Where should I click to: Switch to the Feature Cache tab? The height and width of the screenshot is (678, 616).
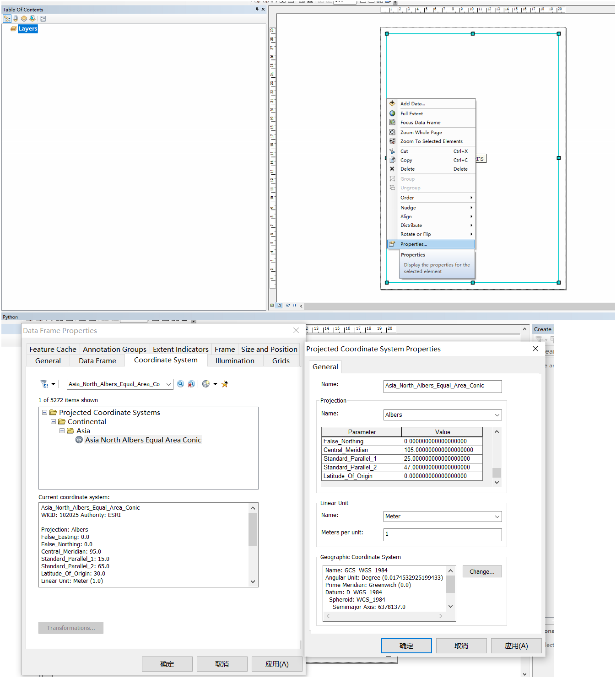click(x=53, y=350)
